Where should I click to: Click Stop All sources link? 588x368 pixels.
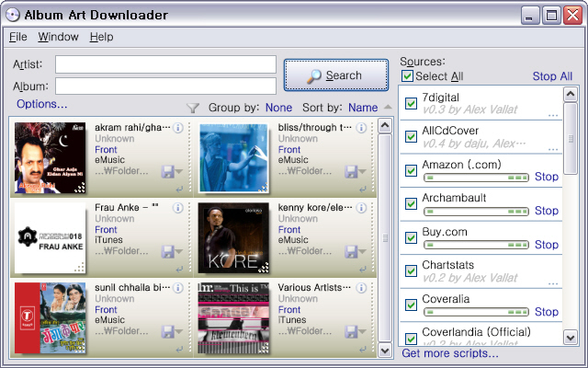tap(552, 76)
